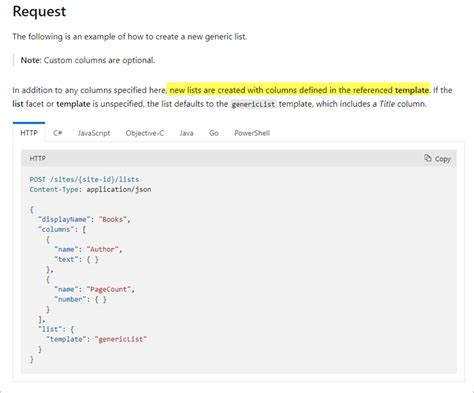Click the HTTP label in code header
The image size is (474, 393).
pos(38,158)
